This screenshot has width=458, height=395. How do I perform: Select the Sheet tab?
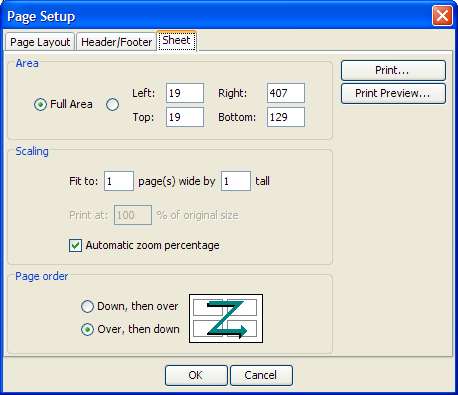pyautogui.click(x=177, y=41)
